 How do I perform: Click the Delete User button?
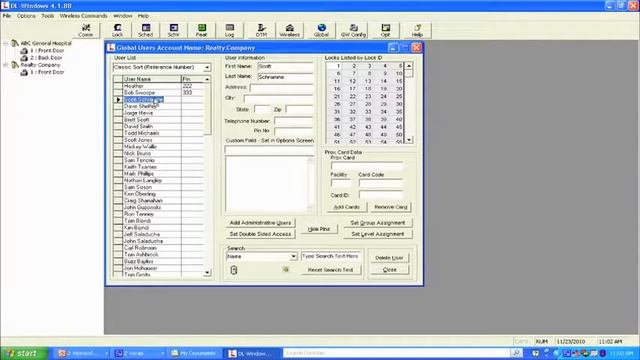pyautogui.click(x=389, y=258)
